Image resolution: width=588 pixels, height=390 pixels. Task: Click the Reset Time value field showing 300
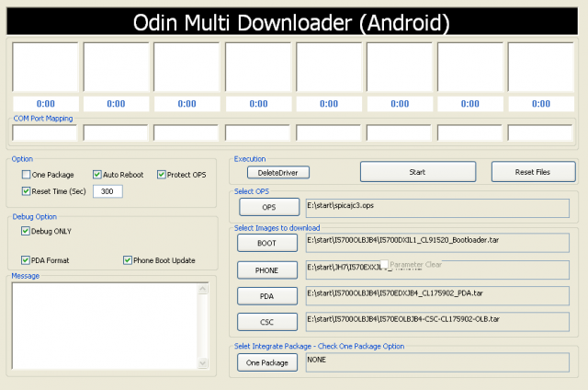coord(107,191)
